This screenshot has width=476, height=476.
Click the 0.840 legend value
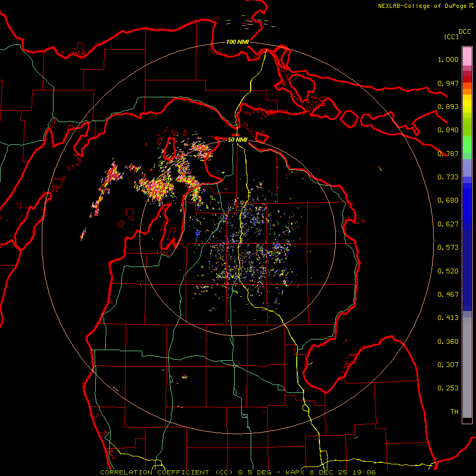pyautogui.click(x=448, y=130)
